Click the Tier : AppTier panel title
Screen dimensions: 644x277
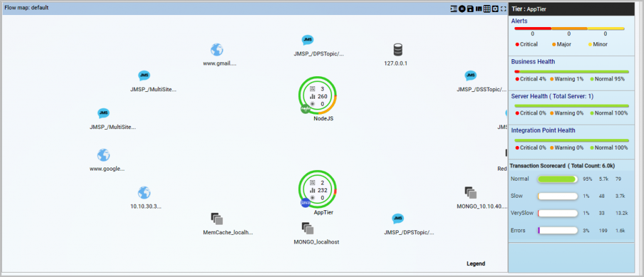[529, 9]
